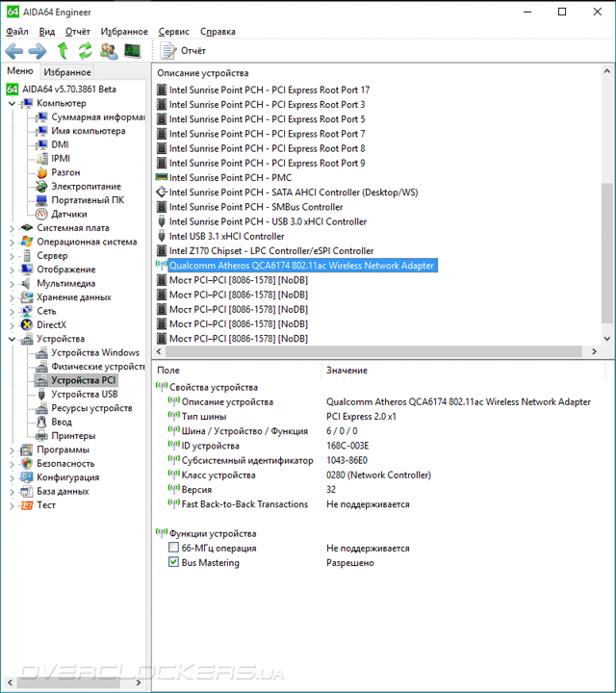616x693 pixels.
Task: Switch to the Меню tab
Action: tap(20, 71)
